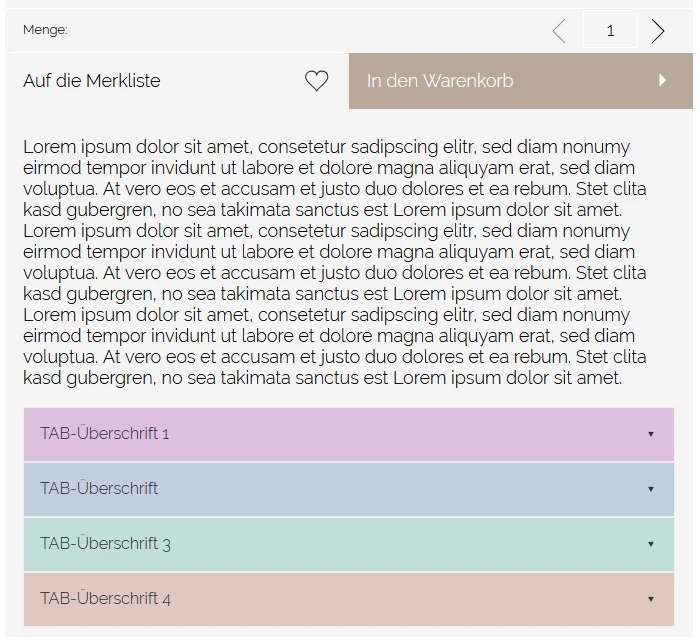The image size is (700, 643).
Task: Expand TAB-Überschrift 4 using its arrow
Action: pyautogui.click(x=651, y=599)
